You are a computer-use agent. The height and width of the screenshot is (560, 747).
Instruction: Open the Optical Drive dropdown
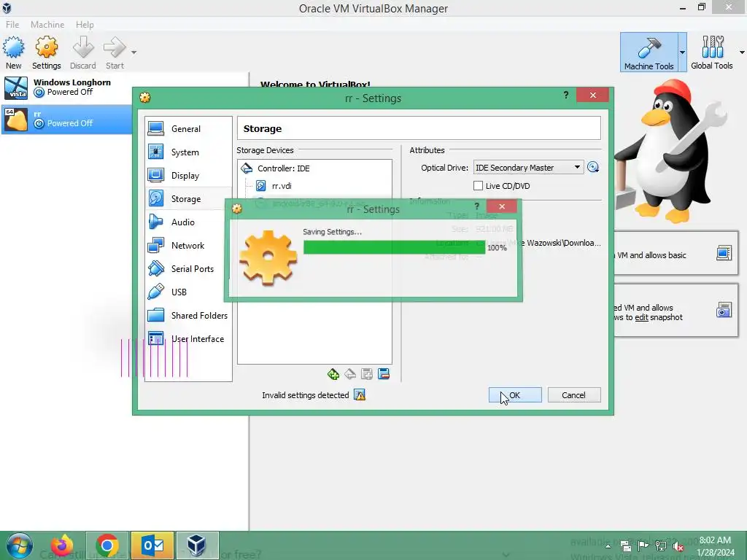(x=528, y=168)
